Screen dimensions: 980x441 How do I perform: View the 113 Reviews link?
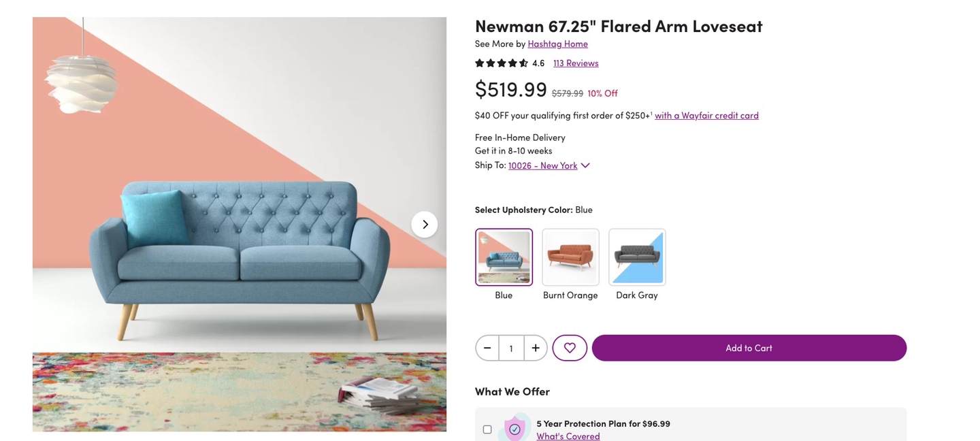pyautogui.click(x=576, y=63)
